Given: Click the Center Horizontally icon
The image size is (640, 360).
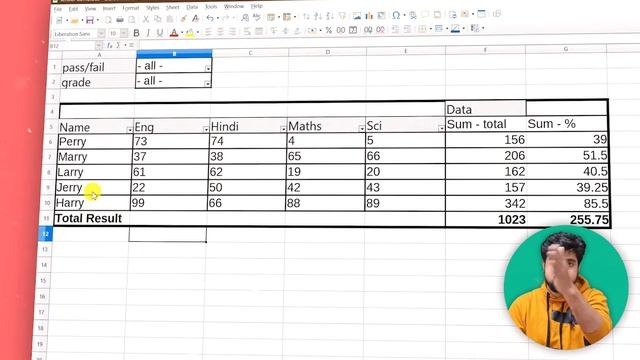Looking at the screenshot, I should (220, 32).
